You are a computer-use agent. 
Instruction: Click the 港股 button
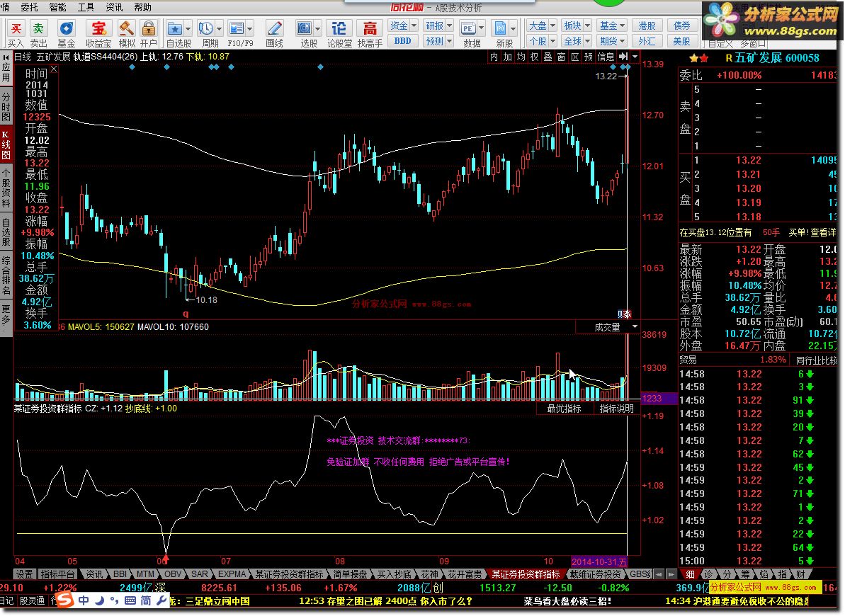click(x=647, y=25)
